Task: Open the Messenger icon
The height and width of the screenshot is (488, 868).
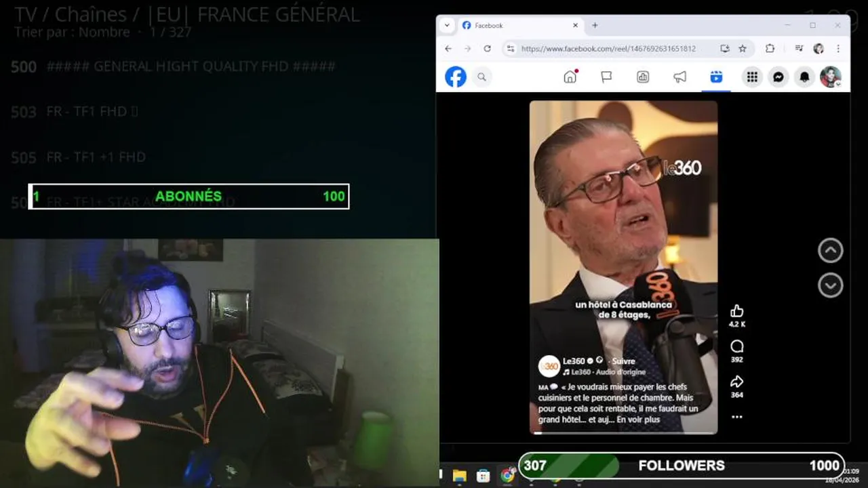Action: pos(778,77)
